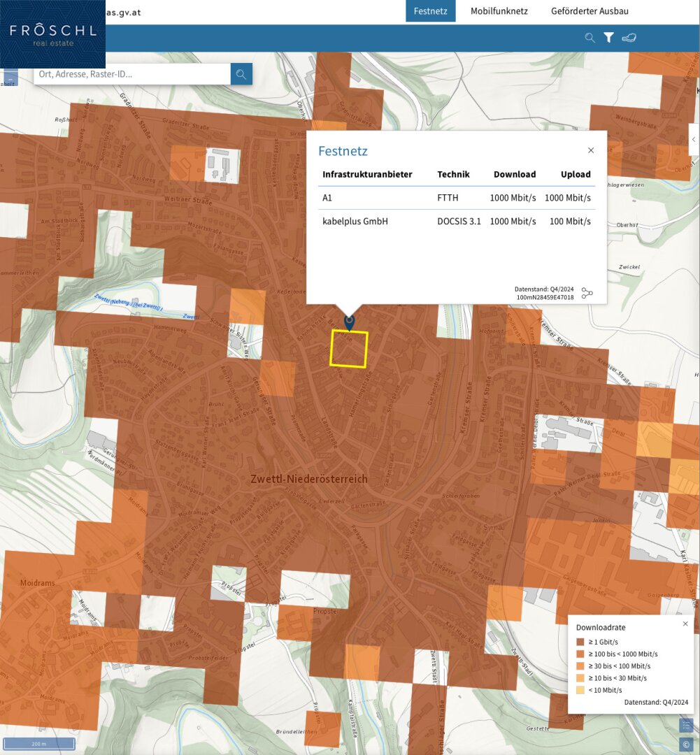Click the ≥ 1 Gbit/s legend swatch
The width and height of the screenshot is (700, 755).
click(x=580, y=642)
